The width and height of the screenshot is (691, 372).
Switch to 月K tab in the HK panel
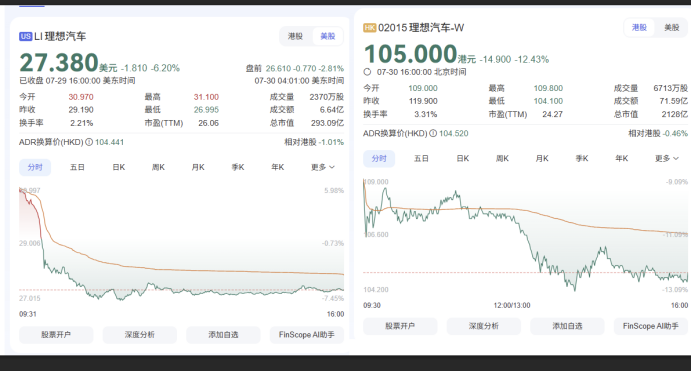pos(542,158)
